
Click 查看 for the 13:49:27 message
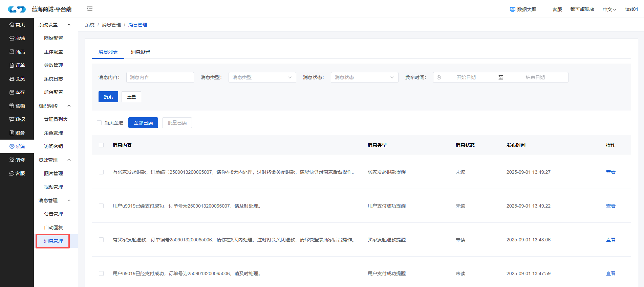pos(611,172)
